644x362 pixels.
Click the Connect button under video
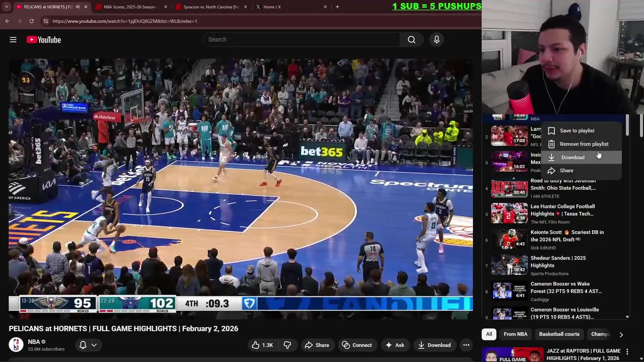point(357,345)
